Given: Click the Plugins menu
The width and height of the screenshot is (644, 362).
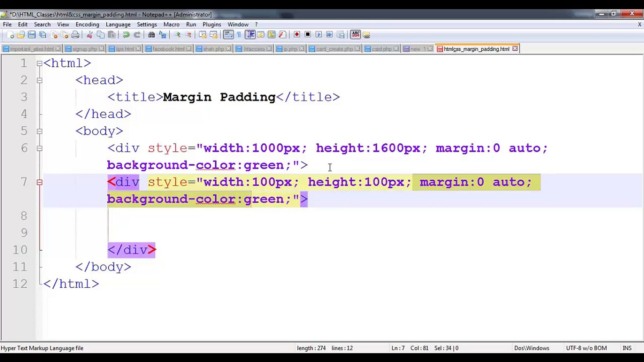Looking at the screenshot, I should [x=211, y=24].
